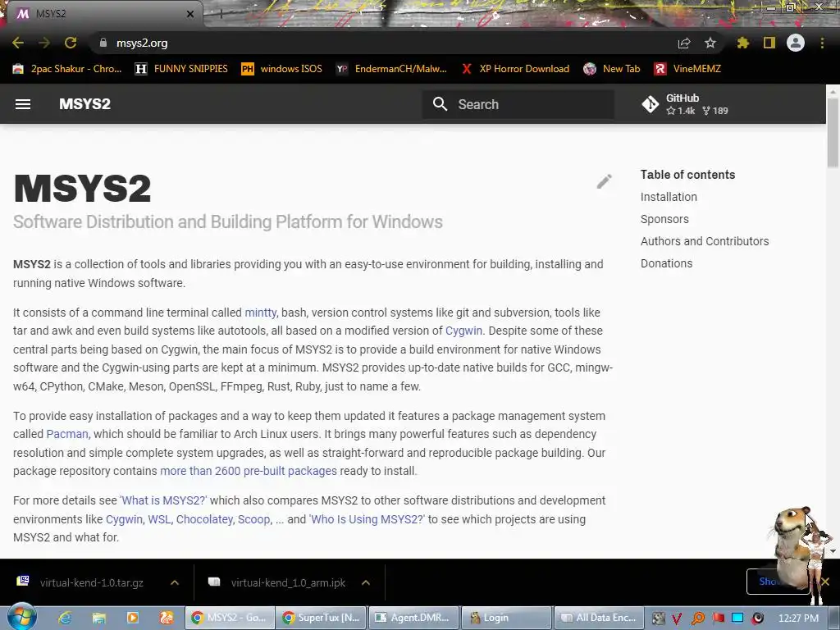Jump to Sponsors in table of contents
The image size is (840, 630).
(x=664, y=219)
